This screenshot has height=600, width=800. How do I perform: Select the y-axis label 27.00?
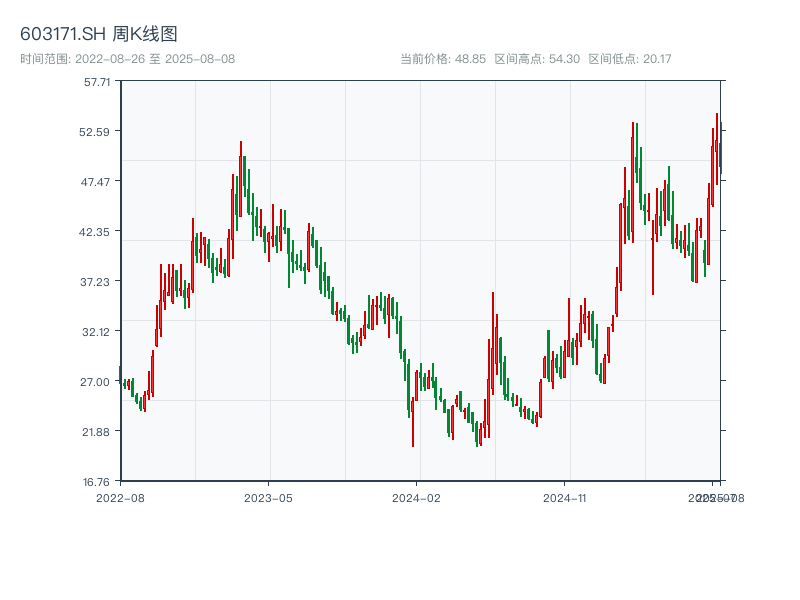(x=95, y=382)
